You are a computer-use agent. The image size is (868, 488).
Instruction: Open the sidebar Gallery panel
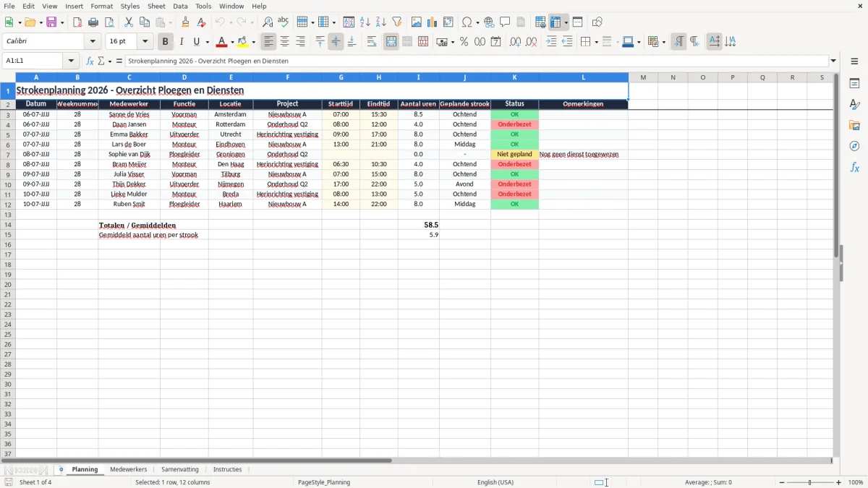854,125
